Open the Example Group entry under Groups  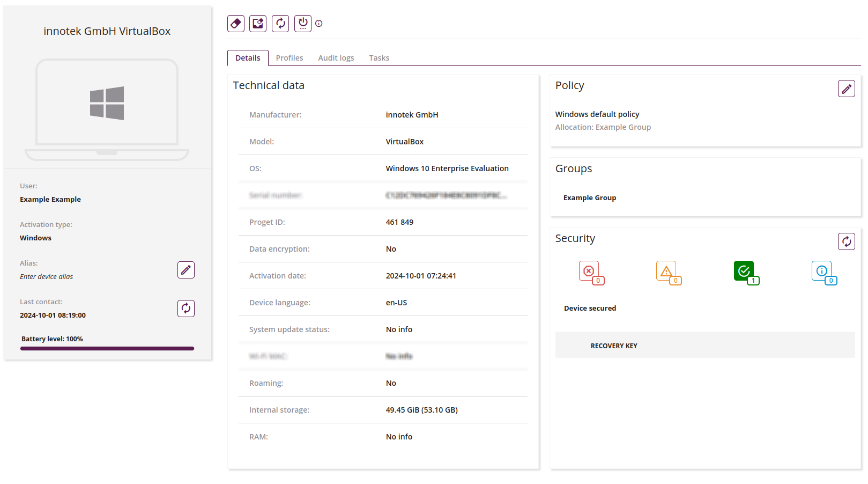coord(590,198)
